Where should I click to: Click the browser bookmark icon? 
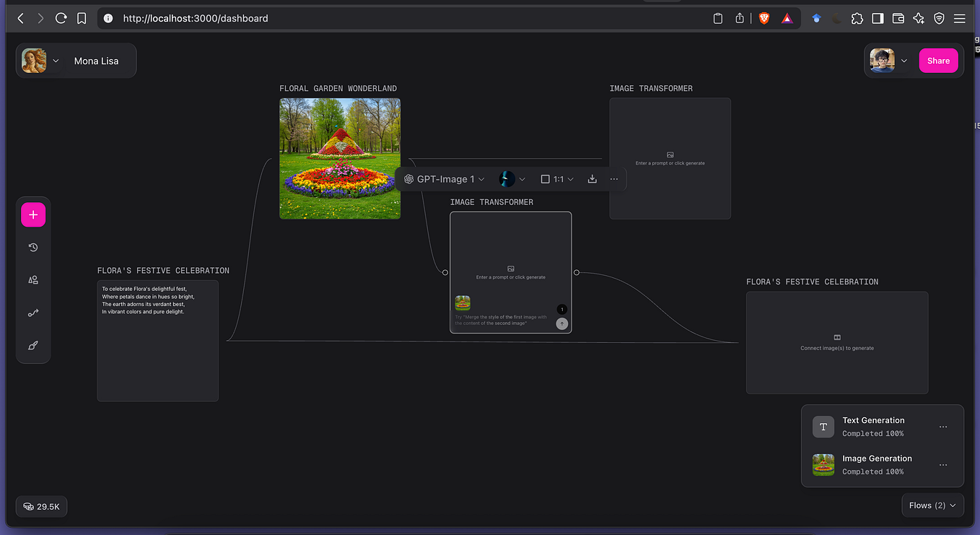click(82, 18)
